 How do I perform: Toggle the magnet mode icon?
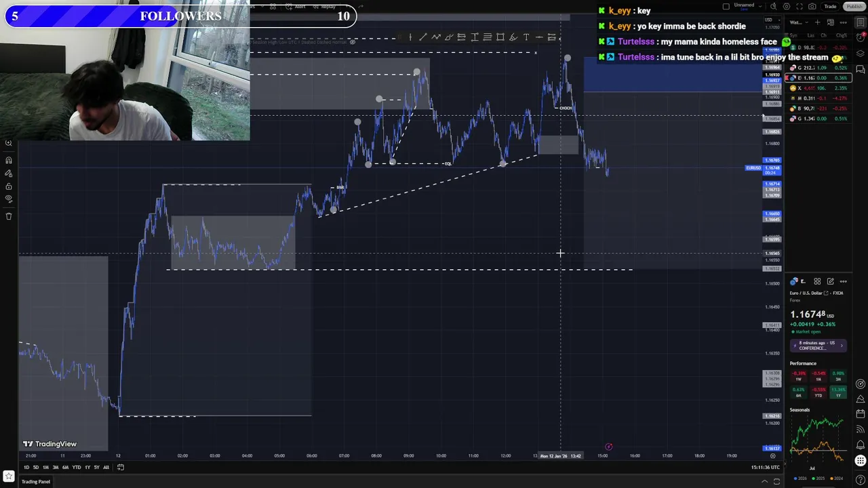point(9,160)
